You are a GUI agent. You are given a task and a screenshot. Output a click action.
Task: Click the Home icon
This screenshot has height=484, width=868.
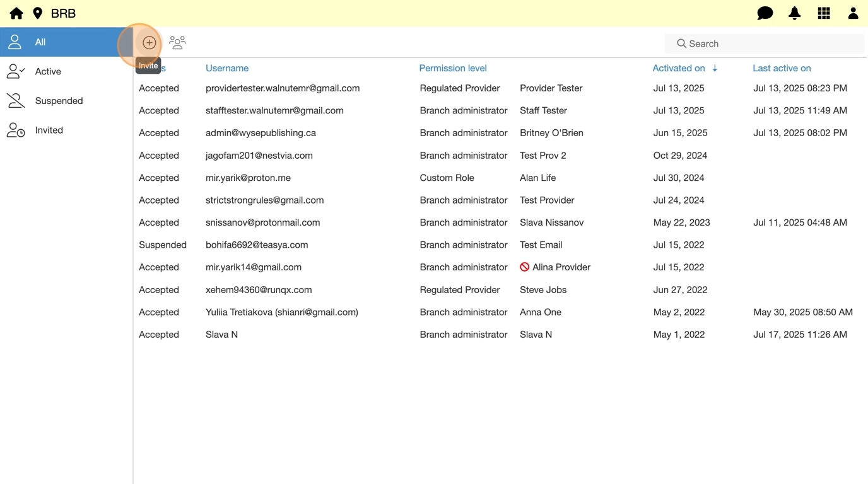pyautogui.click(x=16, y=13)
